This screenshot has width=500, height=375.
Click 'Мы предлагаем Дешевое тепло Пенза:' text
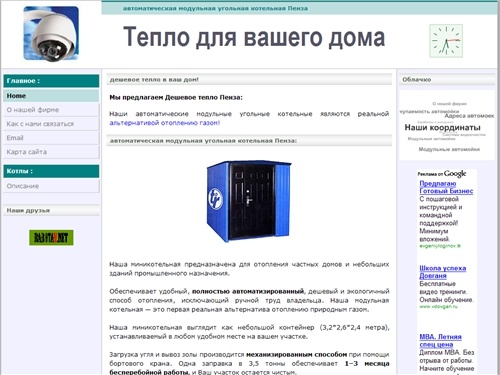[176, 97]
